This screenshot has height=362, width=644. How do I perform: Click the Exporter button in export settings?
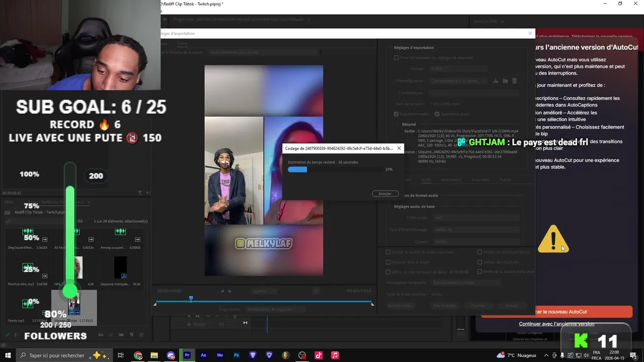coord(477,306)
